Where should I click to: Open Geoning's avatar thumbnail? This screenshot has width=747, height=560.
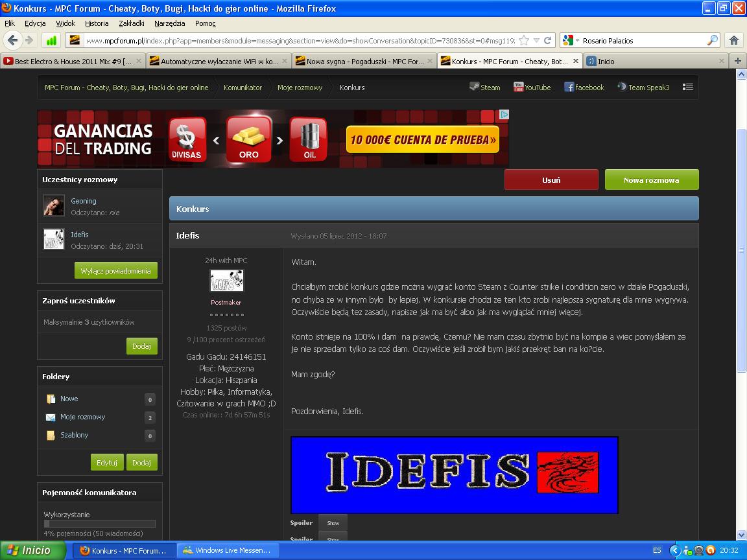[x=54, y=205]
